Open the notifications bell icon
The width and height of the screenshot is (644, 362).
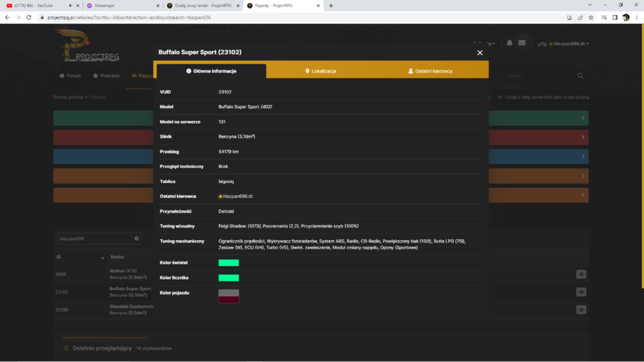[509, 43]
